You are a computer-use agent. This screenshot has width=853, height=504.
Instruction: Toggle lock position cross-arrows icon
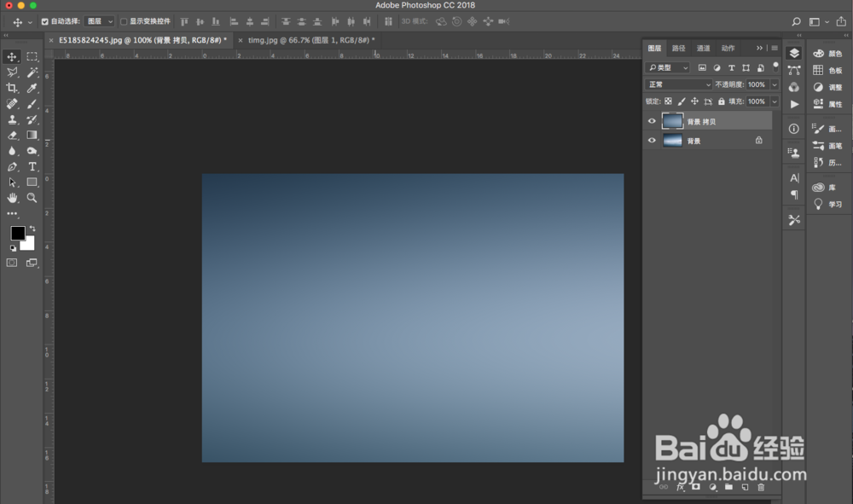pyautogui.click(x=694, y=101)
